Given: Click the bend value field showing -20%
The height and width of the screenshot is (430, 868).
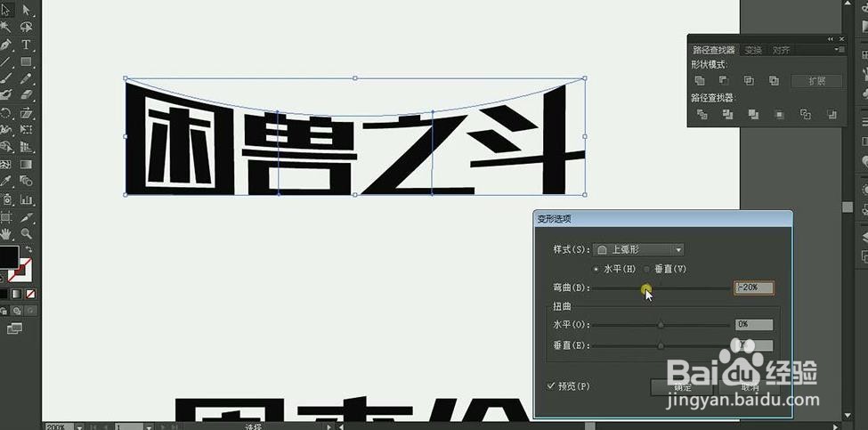Looking at the screenshot, I should click(x=753, y=288).
